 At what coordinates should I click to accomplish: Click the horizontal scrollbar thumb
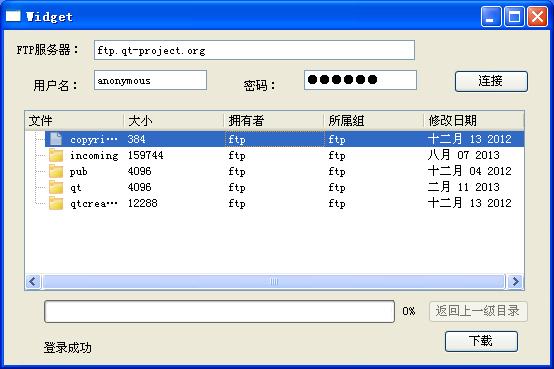274,282
